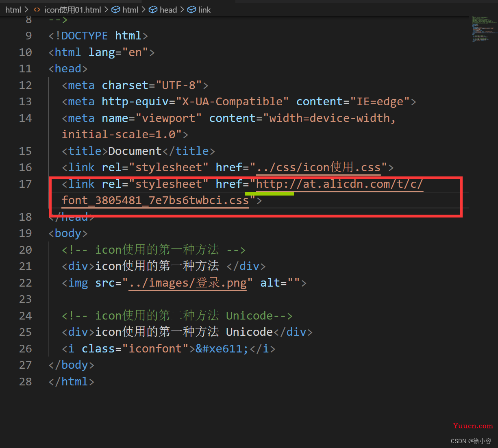Select the leftmost 'html' folder breadcrumb
498x448 pixels.
13,10
